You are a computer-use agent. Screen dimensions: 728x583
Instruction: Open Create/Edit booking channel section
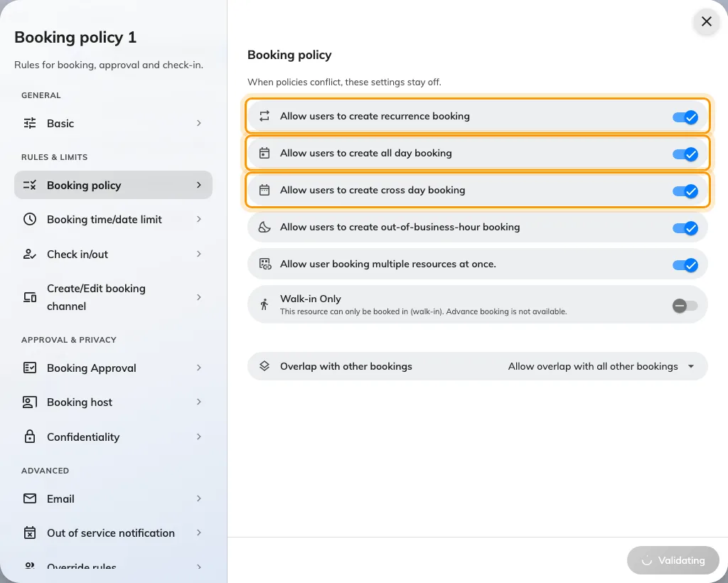coord(113,297)
